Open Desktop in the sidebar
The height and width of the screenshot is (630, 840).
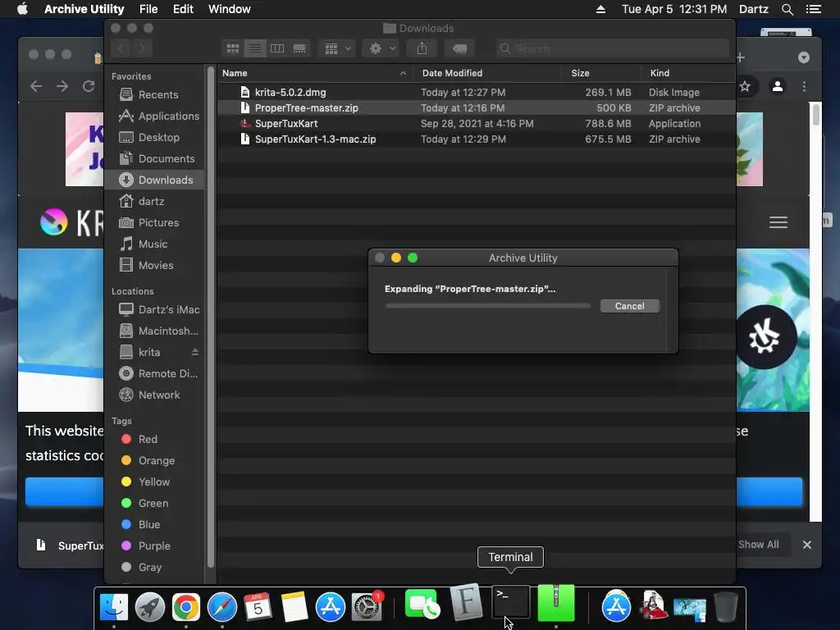[155, 138]
